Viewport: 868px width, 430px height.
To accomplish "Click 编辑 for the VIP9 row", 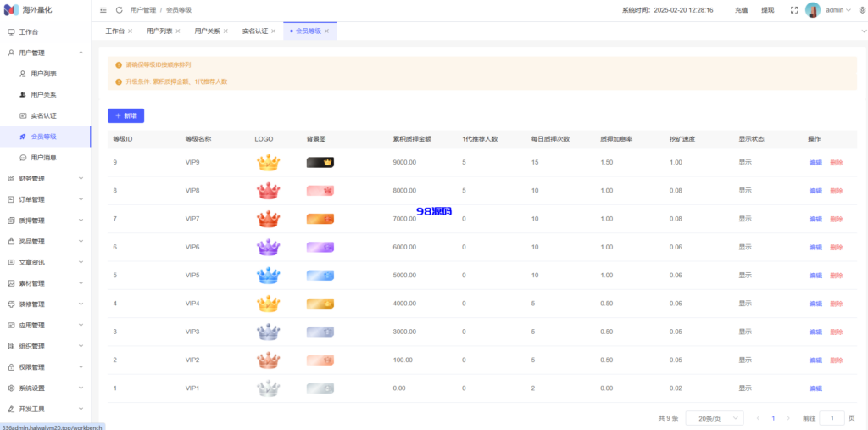I will [816, 163].
